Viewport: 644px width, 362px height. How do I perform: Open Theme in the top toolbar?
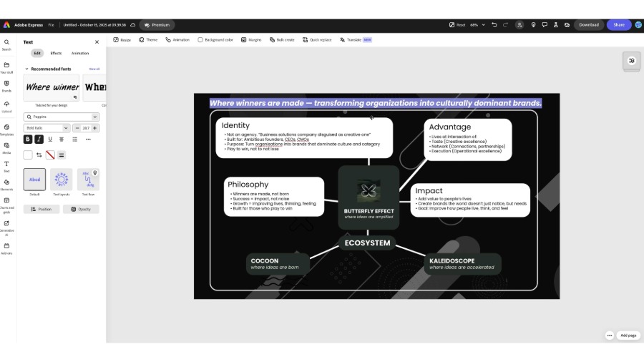coord(148,40)
